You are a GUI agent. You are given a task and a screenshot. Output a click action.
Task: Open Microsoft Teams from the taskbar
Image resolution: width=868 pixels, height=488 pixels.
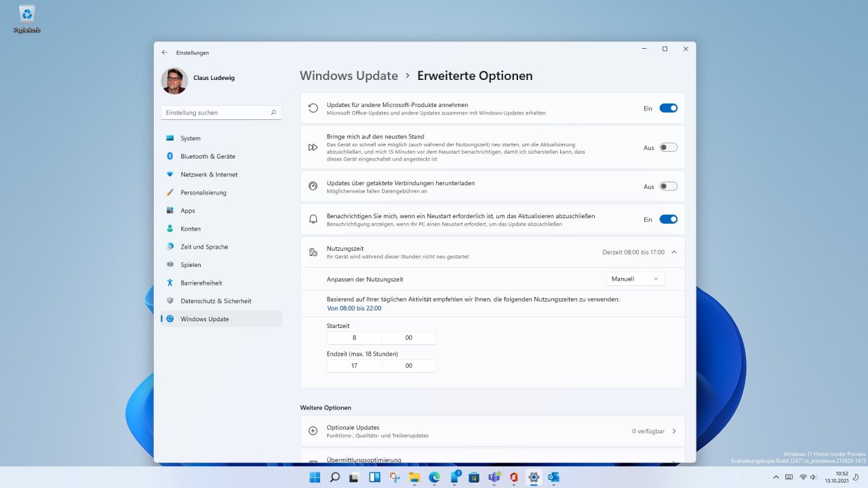tap(494, 477)
